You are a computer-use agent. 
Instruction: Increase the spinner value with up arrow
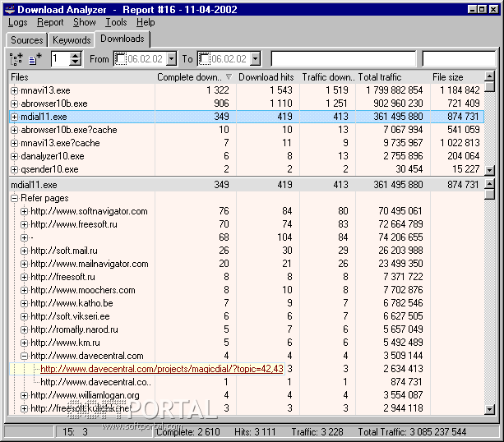(x=75, y=56)
